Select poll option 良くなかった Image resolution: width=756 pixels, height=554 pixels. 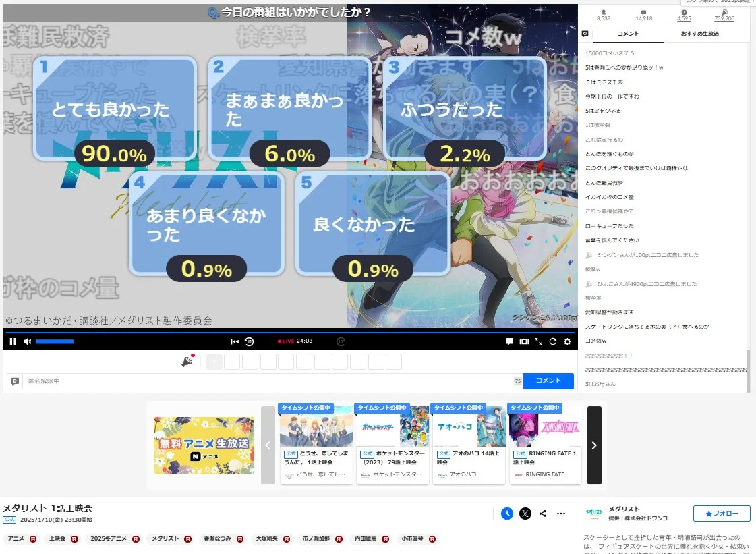pyautogui.click(x=373, y=223)
